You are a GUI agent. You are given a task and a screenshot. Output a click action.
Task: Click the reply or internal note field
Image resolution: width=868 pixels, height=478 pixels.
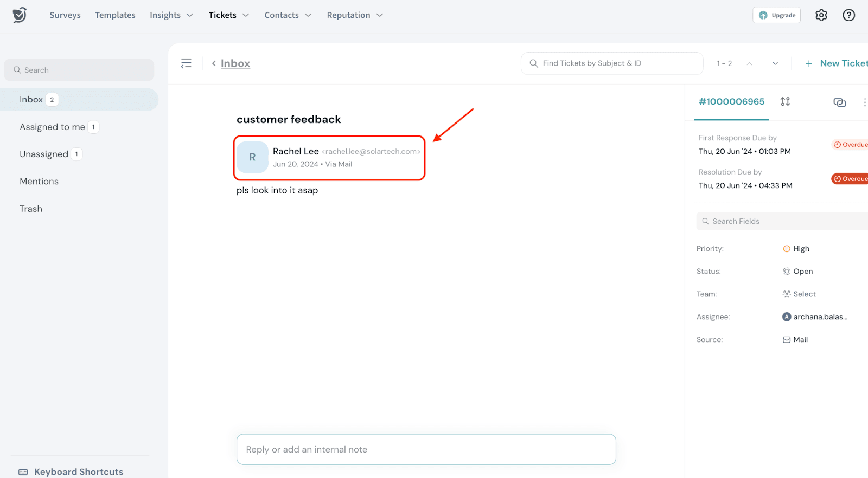pos(426,449)
